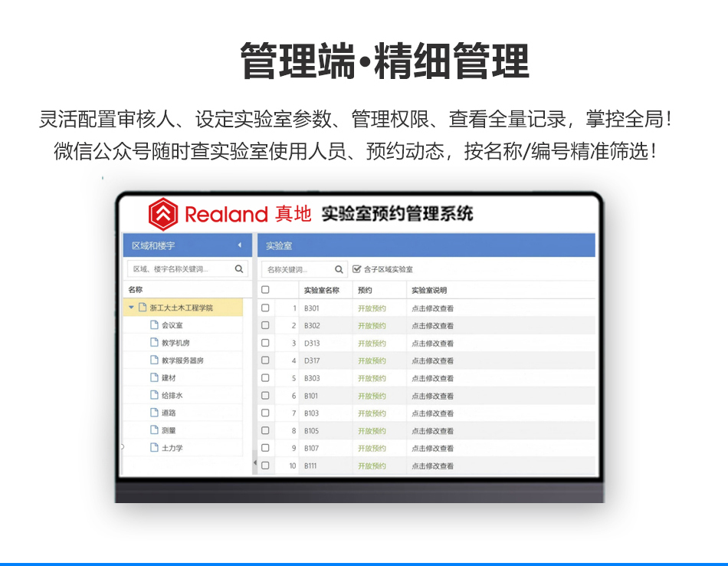Click the document icon next to 土力学

tap(154, 449)
